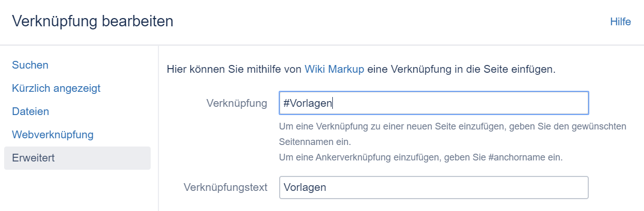Viewport: 644px width, 211px height.
Task: Follow the Wiki Markup link
Action: click(x=334, y=69)
